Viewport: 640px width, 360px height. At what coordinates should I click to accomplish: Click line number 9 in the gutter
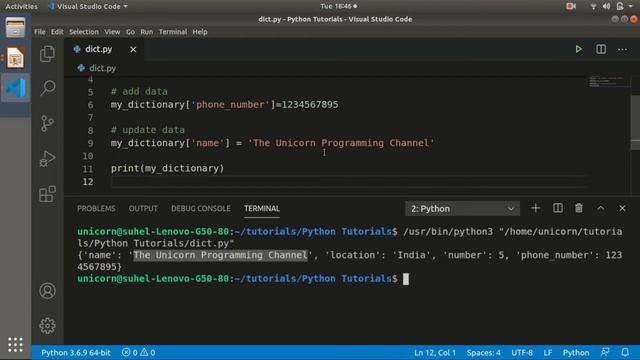90,143
